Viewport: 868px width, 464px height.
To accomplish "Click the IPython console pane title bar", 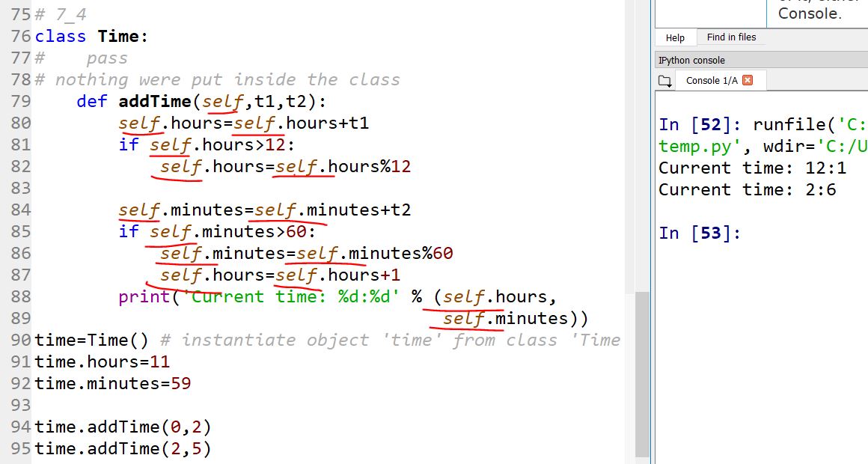I will coord(759,60).
